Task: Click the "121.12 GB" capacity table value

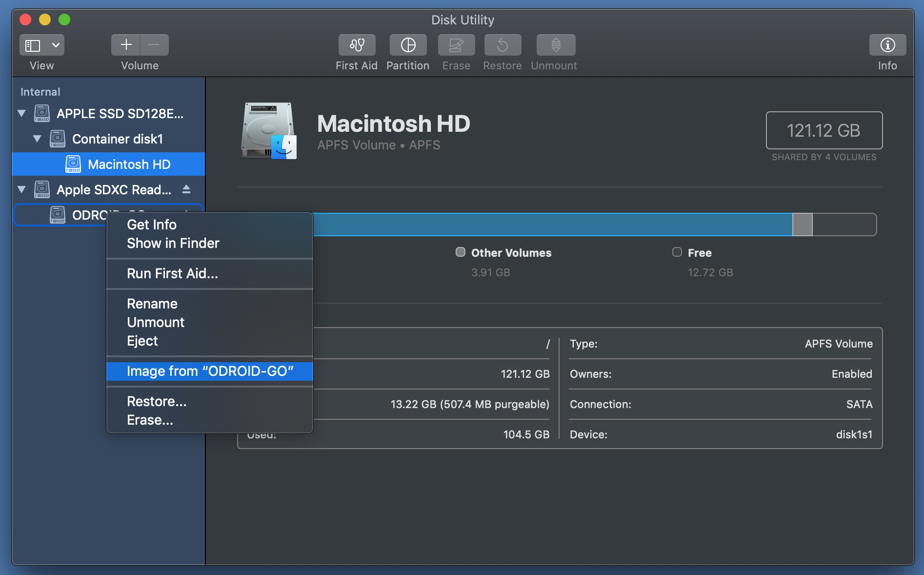Action: click(525, 374)
